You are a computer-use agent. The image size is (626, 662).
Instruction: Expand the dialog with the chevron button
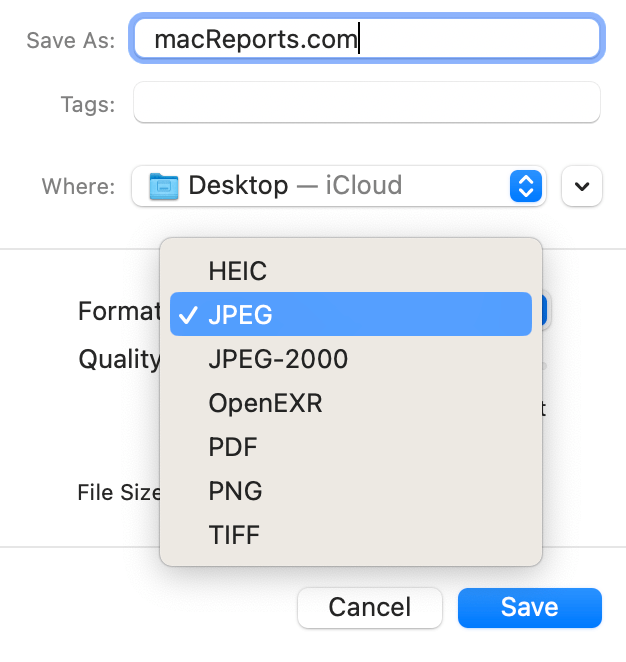coord(582,186)
